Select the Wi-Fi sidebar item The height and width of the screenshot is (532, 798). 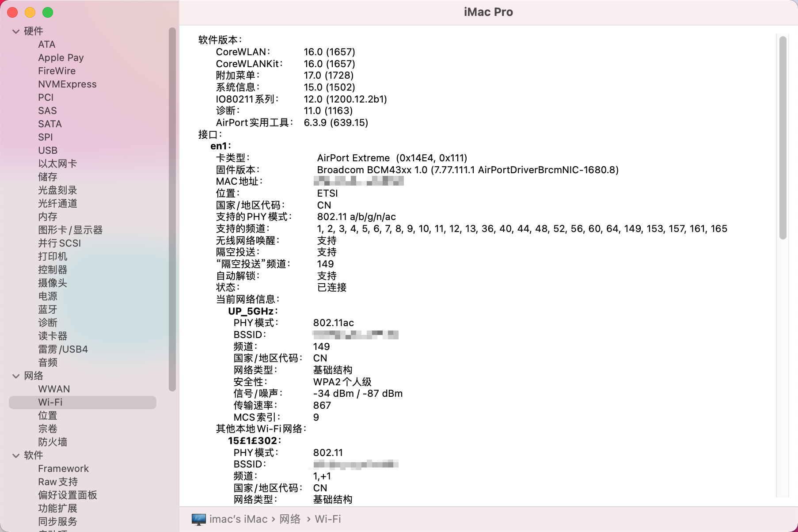coord(83,403)
